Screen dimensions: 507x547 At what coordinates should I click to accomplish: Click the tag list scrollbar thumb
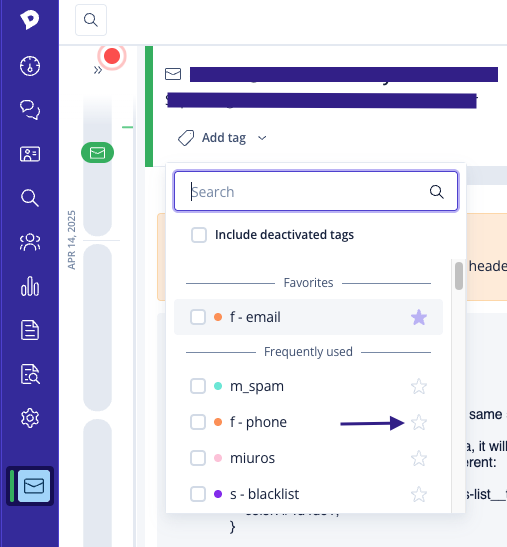(459, 276)
